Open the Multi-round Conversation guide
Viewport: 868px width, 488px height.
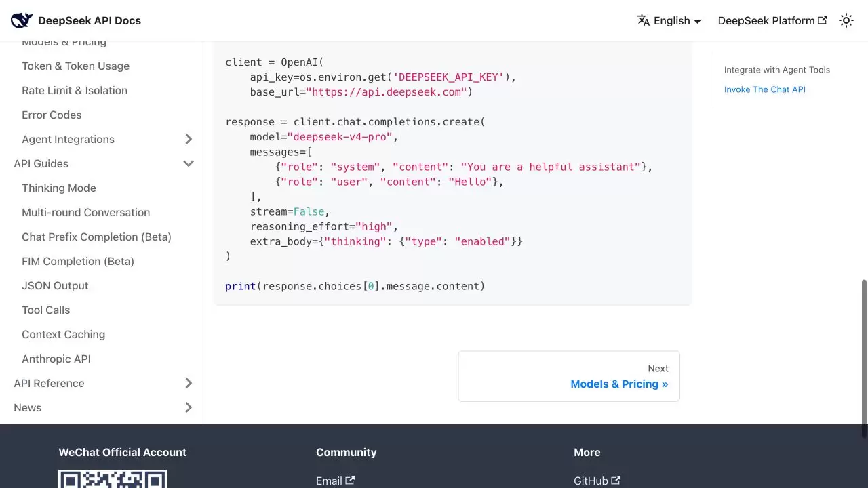[x=86, y=212]
